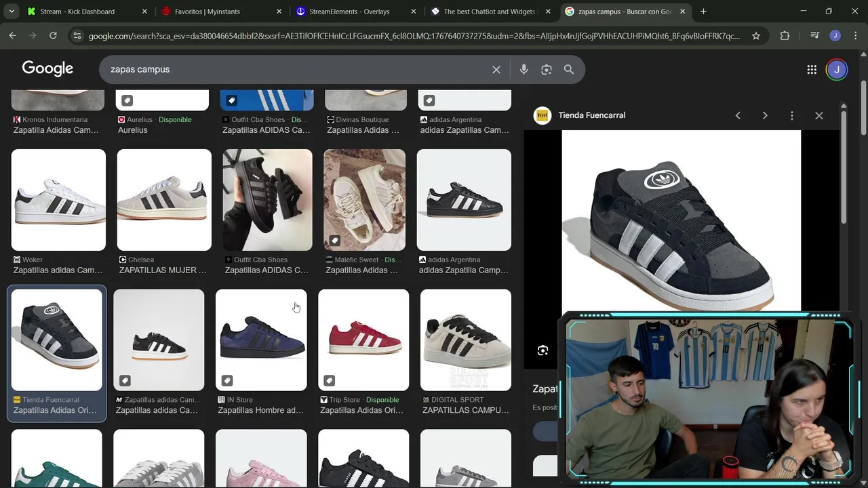868x488 pixels.
Task: Click ZAPATILLAS CAMPU... title under DIGITAL SPORT
Action: [x=466, y=410]
